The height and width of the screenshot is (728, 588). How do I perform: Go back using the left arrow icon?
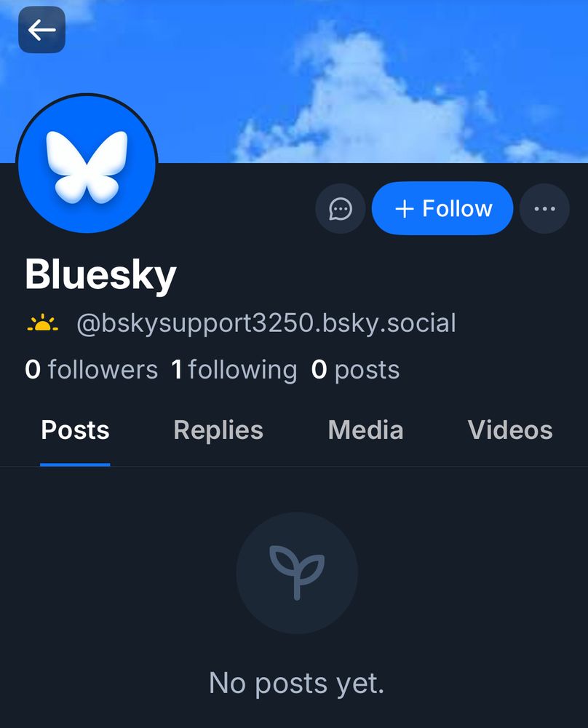pyautogui.click(x=41, y=30)
